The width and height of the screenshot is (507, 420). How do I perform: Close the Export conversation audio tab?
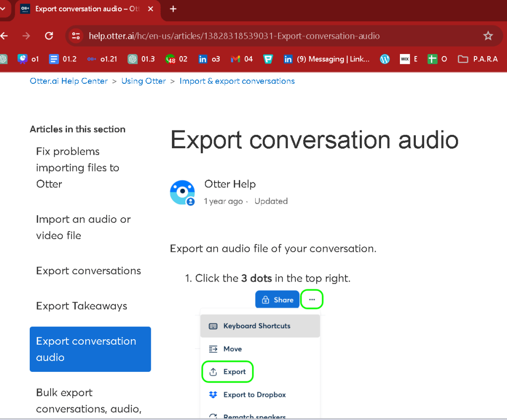(x=151, y=9)
